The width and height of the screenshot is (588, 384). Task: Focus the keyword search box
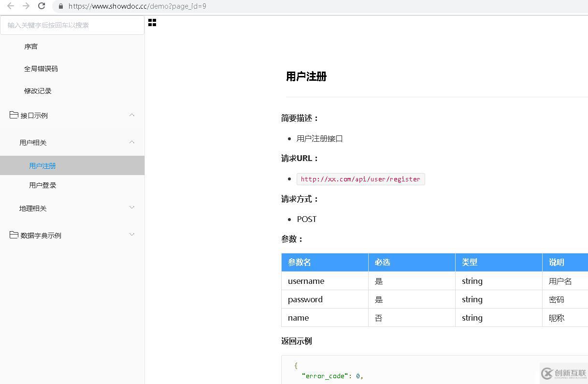point(72,25)
